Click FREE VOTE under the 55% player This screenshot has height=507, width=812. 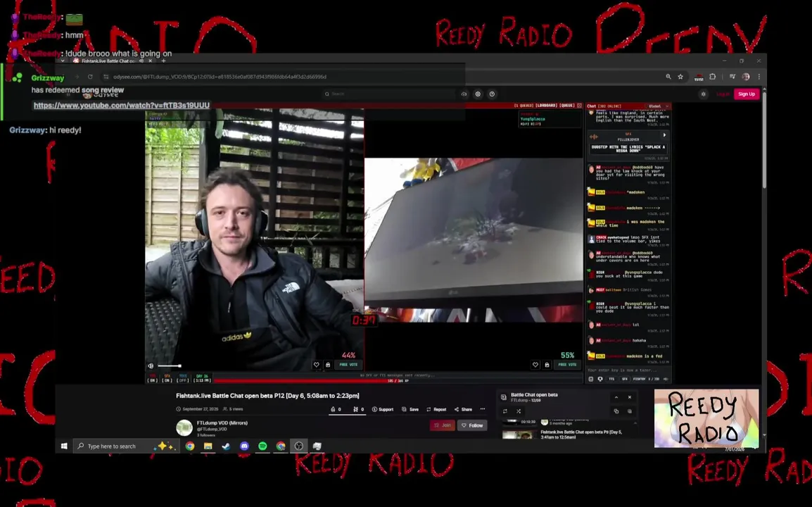pos(568,365)
